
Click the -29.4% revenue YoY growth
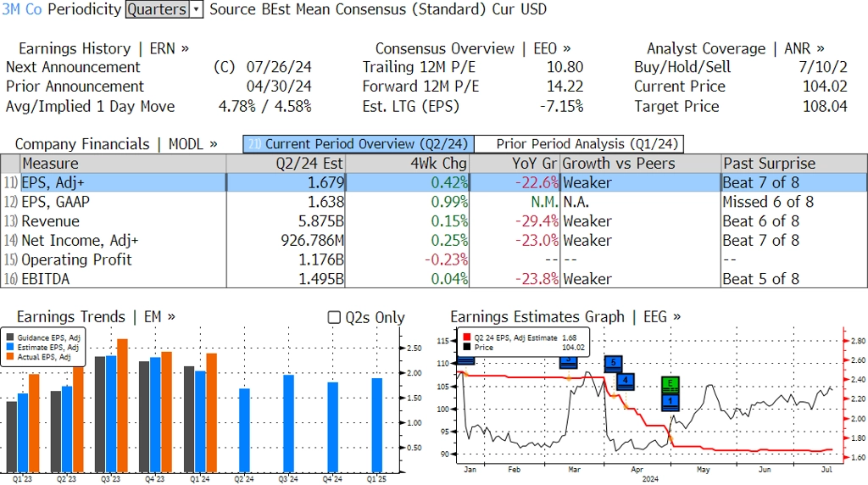coord(537,221)
